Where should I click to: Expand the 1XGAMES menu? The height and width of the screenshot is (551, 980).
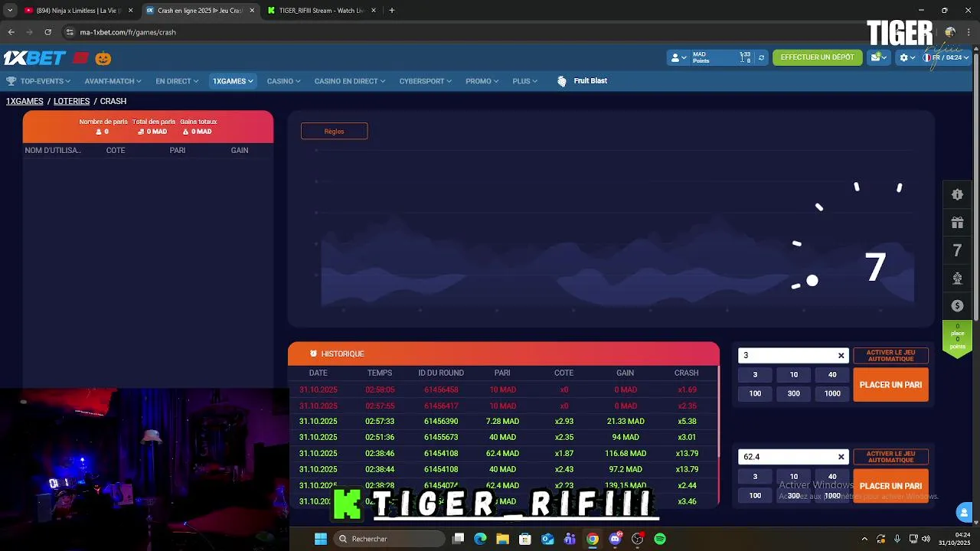[x=233, y=81]
